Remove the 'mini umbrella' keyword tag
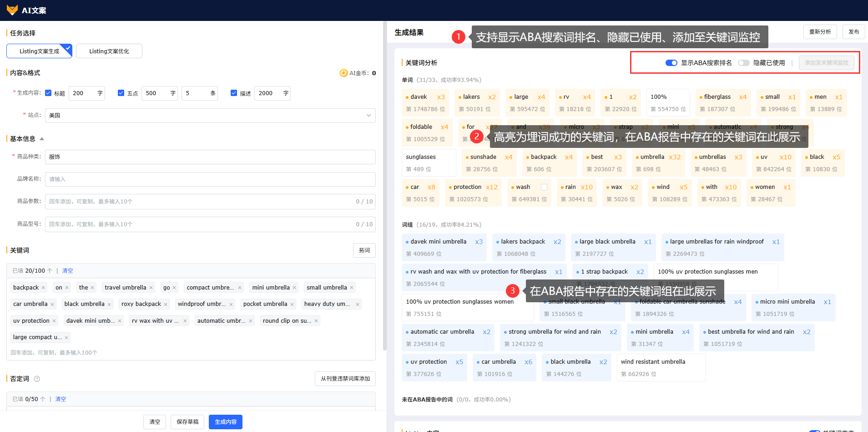Screen dimensions: 868x432 click(294, 288)
